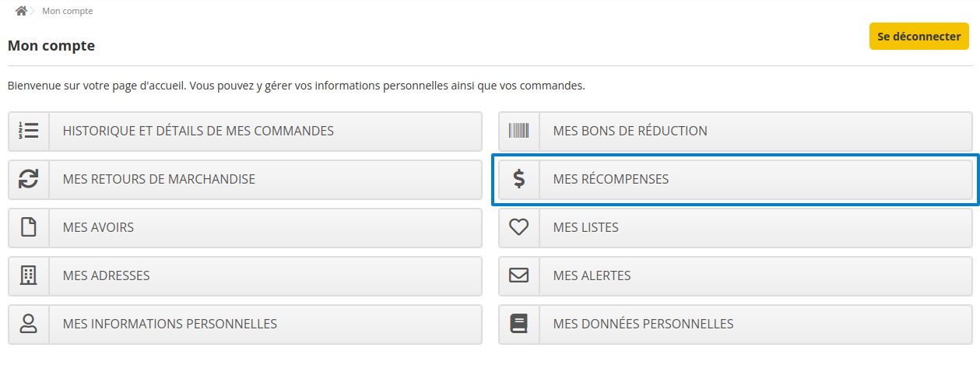Open Mes retours de marchandise
980x365 pixels.
click(245, 179)
